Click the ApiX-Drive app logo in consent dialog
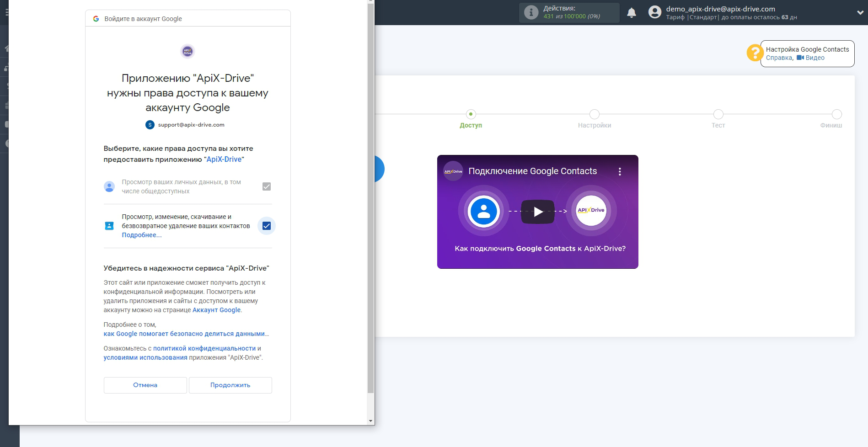This screenshot has width=868, height=447. 188,51
